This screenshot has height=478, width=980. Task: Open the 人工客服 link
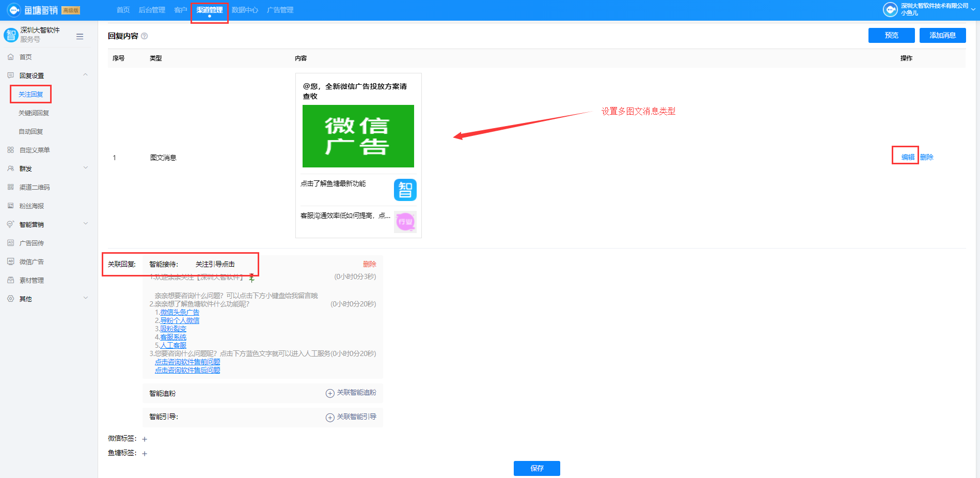(x=173, y=346)
